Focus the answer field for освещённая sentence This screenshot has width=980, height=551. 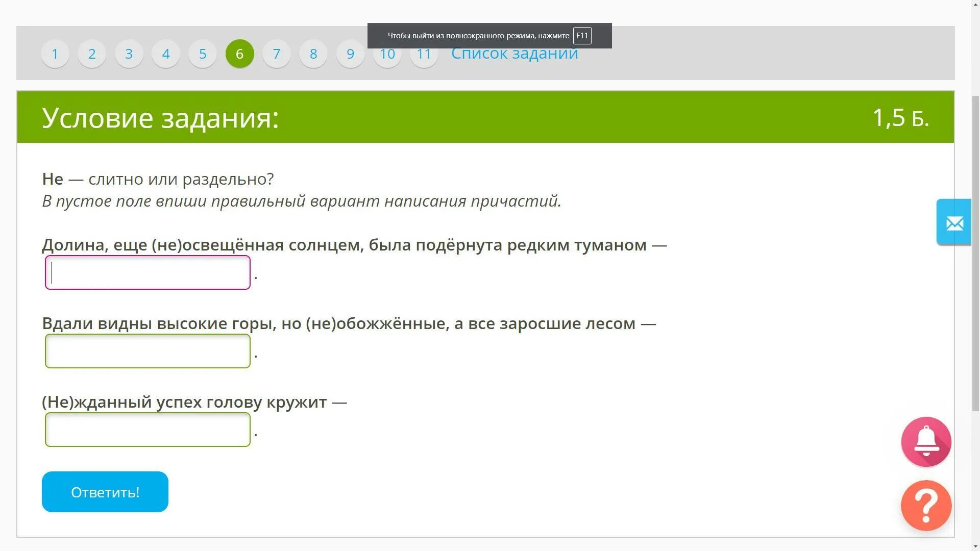[148, 272]
